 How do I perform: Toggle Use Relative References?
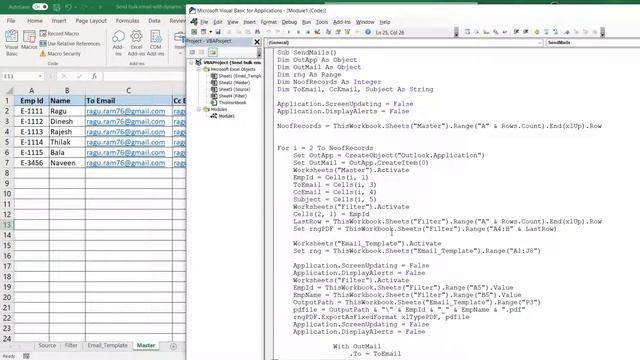(x=70, y=43)
